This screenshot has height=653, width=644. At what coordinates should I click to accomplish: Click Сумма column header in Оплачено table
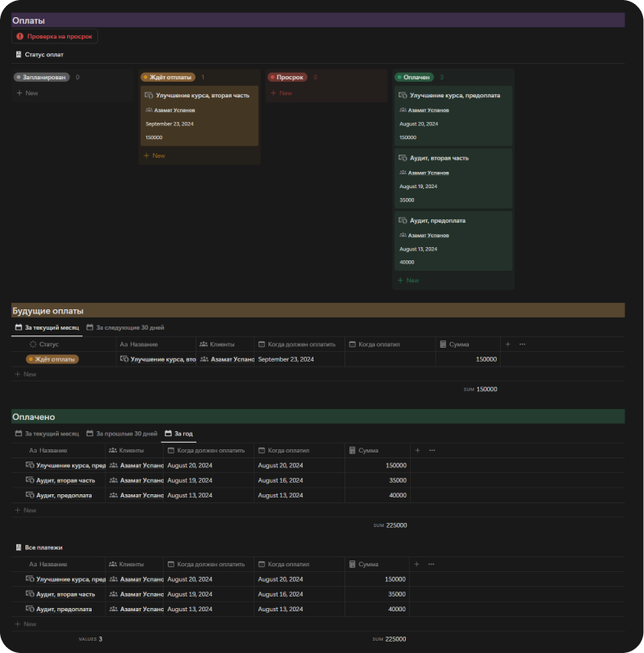(x=363, y=451)
